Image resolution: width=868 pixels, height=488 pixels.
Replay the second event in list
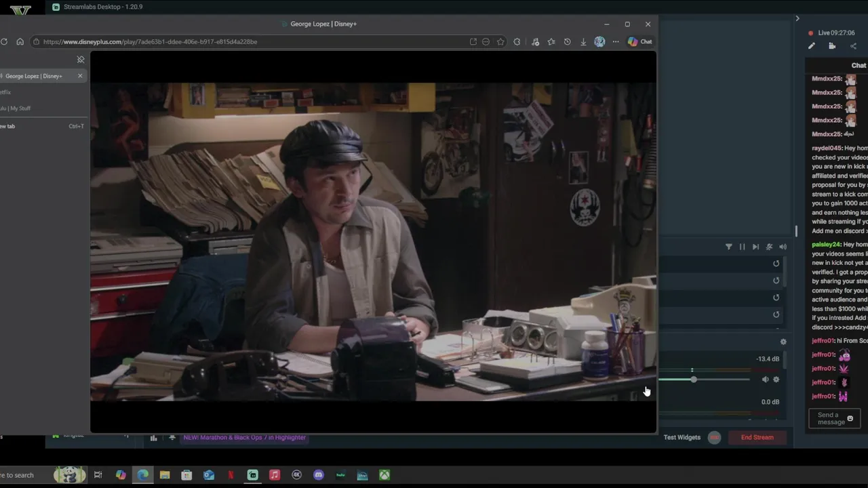click(x=776, y=281)
